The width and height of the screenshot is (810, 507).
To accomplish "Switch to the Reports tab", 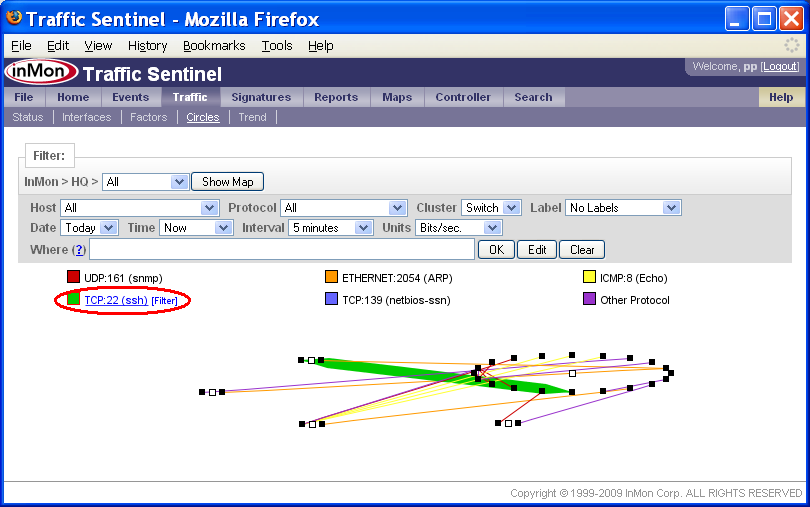I will pos(336,97).
